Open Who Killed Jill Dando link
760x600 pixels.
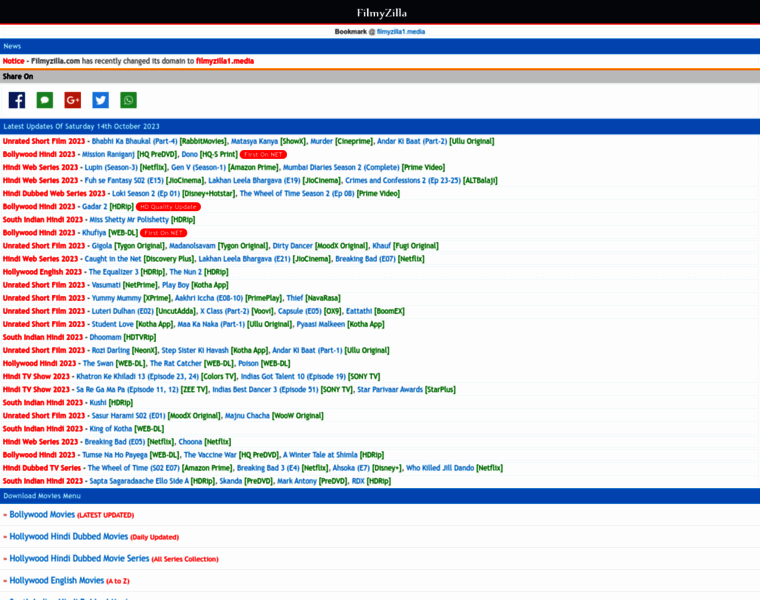click(440, 468)
